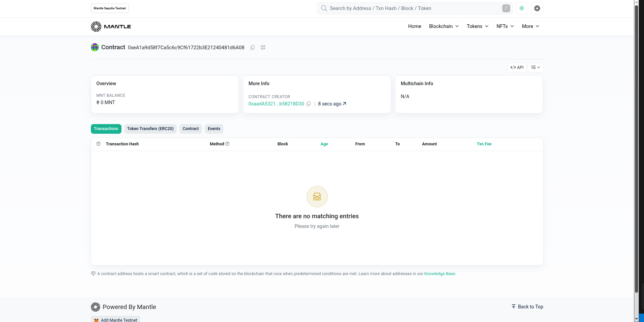The image size is (644, 322).
Task: Click the contract identicon avatar
Action: 95,47
